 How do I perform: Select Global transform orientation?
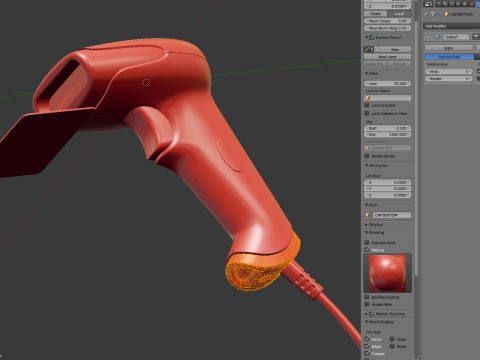375,14
